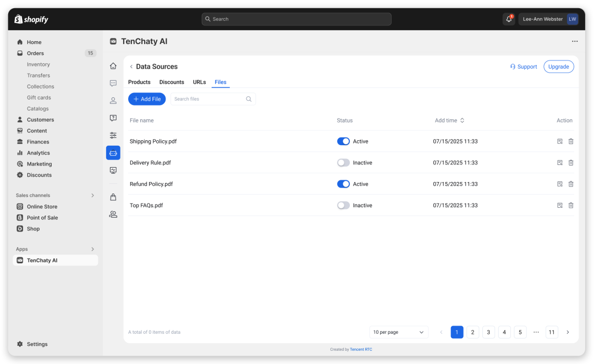Open the chat messages icon in app sidebar
This screenshot has width=594, height=364.
point(113,84)
